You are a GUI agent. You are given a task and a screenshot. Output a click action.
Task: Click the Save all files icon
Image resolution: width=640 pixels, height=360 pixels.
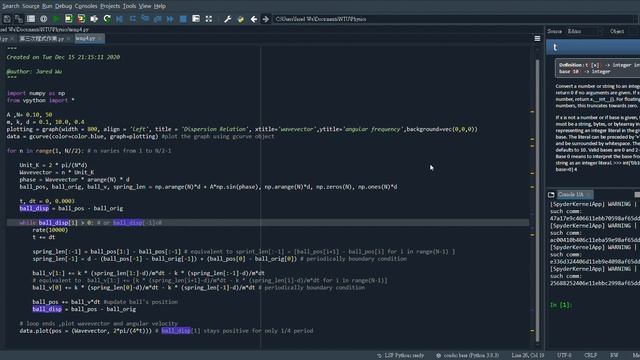click(x=19, y=19)
